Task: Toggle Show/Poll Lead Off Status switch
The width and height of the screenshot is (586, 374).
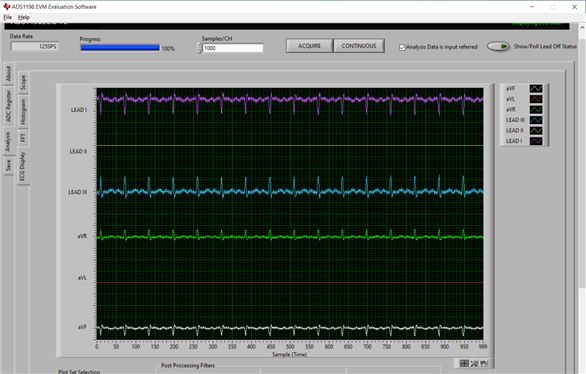Action: [499, 46]
